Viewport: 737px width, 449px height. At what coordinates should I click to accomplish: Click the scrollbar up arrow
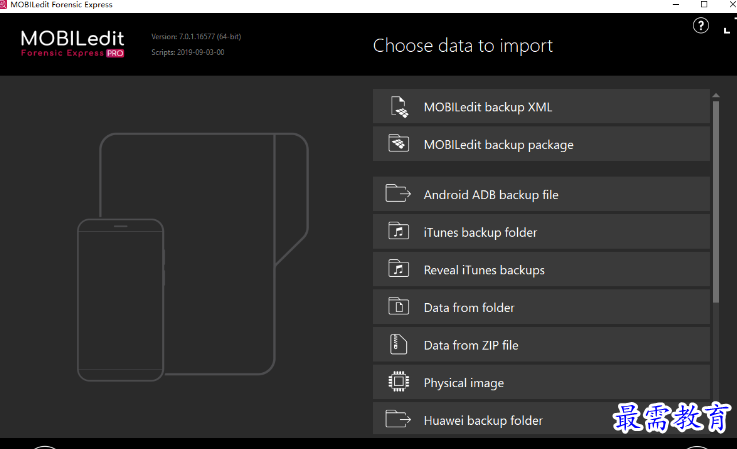point(716,95)
